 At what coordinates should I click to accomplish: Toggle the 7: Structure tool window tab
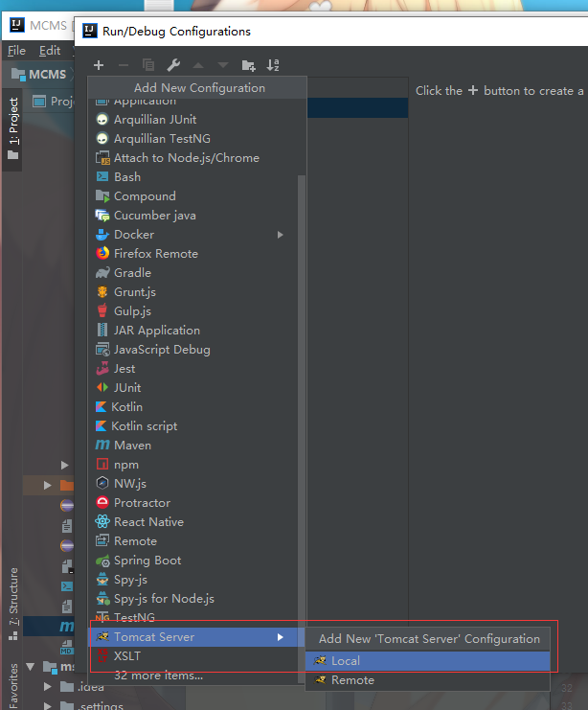click(x=13, y=604)
